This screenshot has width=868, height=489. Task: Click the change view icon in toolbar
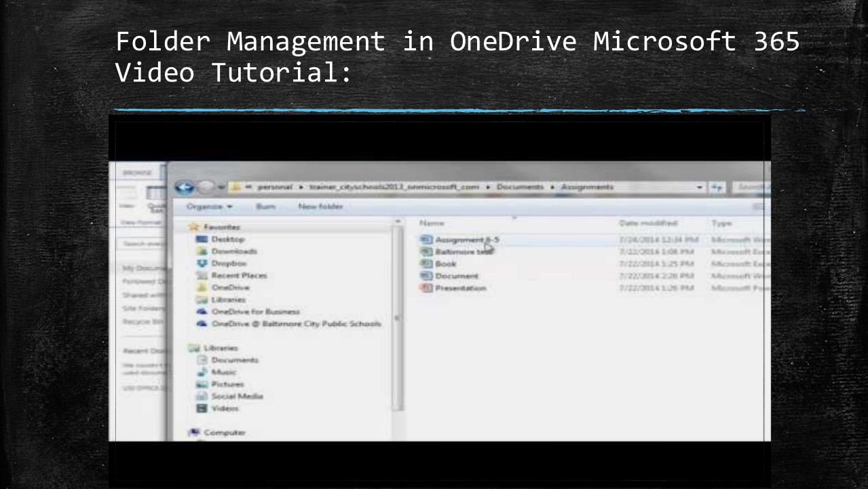pyautogui.click(x=759, y=206)
